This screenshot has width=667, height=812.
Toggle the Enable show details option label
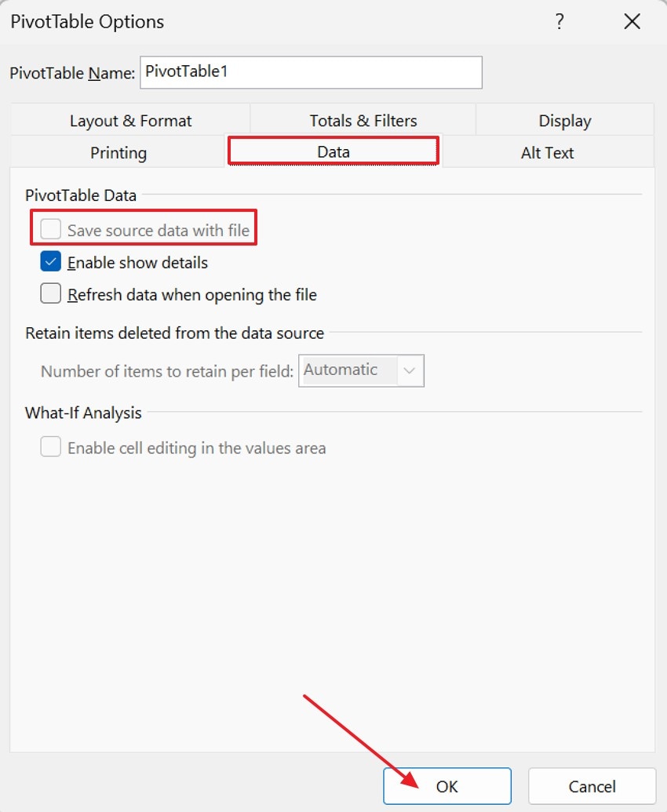pos(137,262)
